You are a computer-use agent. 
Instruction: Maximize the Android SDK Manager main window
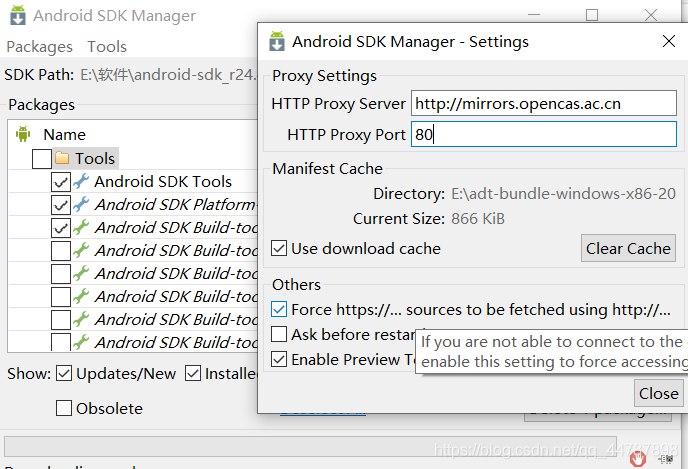[592, 15]
